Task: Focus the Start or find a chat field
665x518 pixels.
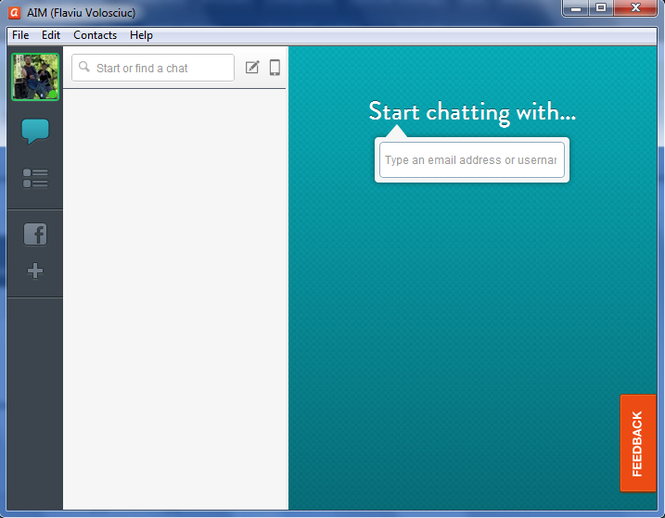Action: [x=153, y=68]
